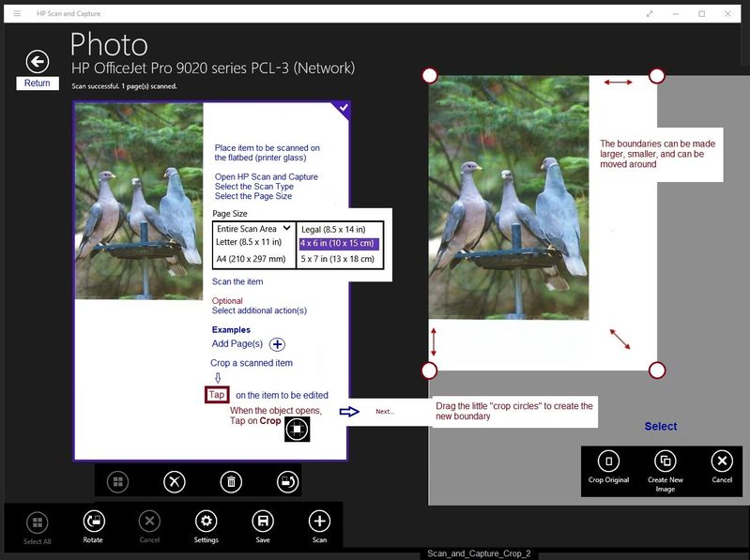Click the rotate icon right of the trash can
Viewport: 750px width, 560px height.
tap(287, 481)
